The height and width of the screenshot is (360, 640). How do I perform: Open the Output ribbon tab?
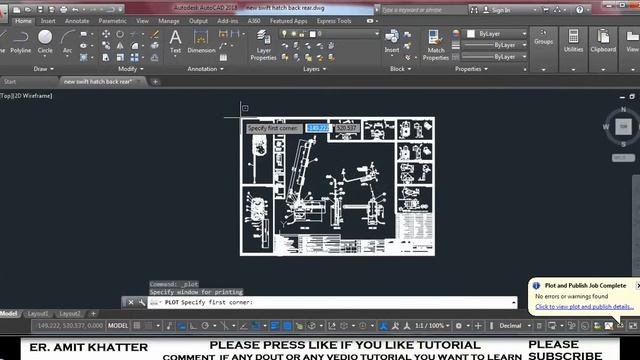tap(198, 21)
